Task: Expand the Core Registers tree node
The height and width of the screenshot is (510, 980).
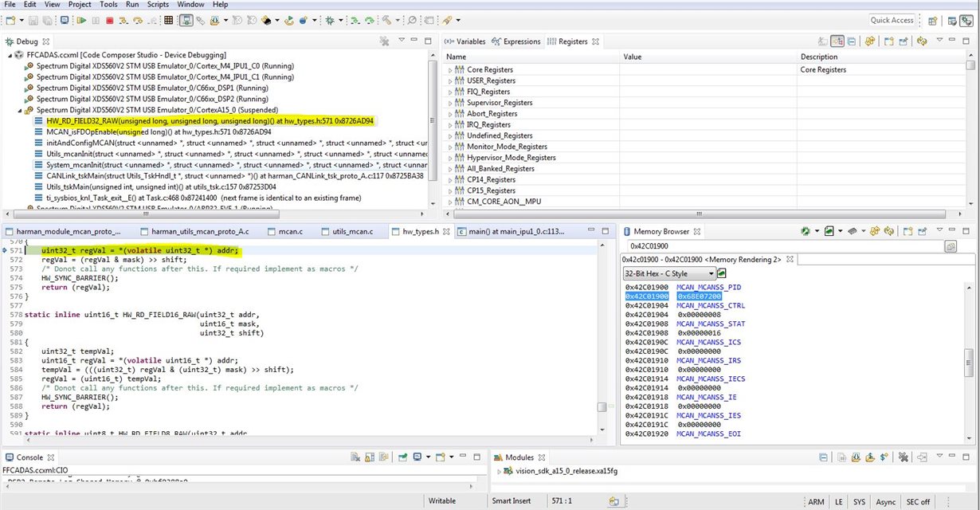Action: [x=450, y=70]
